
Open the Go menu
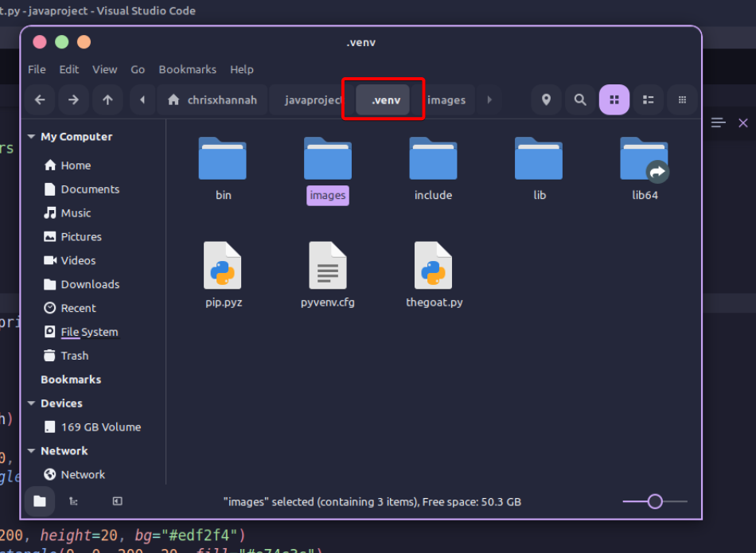click(138, 69)
